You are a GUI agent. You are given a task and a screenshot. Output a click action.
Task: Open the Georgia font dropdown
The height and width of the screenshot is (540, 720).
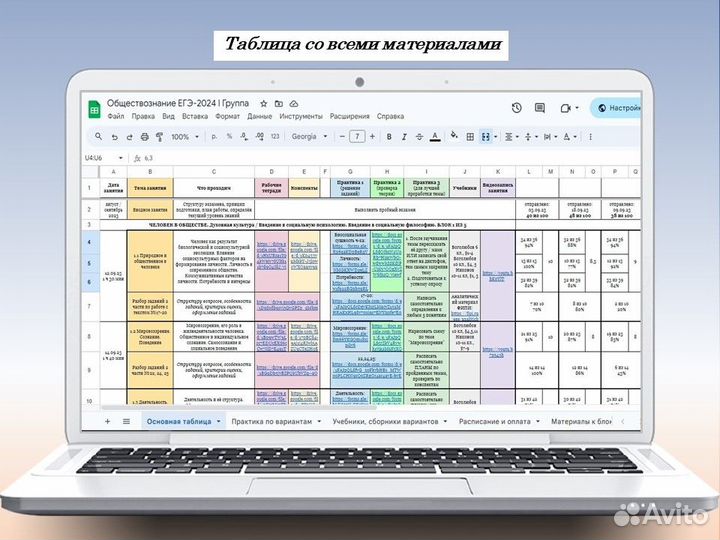point(309,137)
